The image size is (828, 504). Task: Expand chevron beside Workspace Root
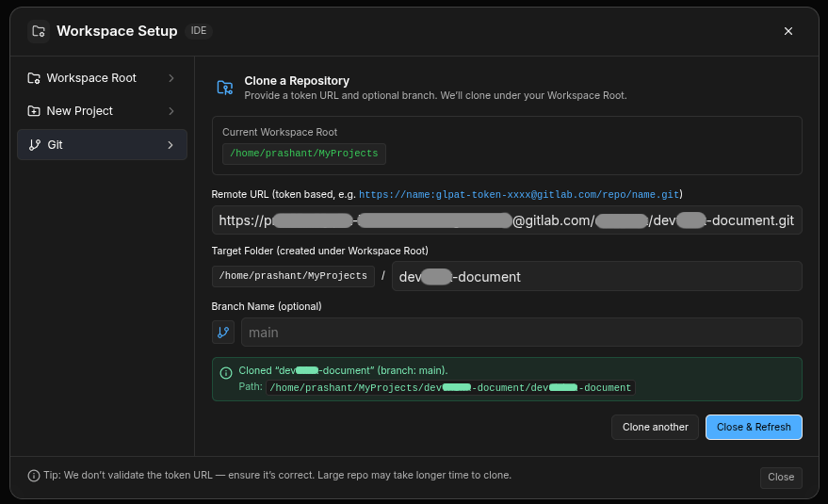tap(171, 78)
